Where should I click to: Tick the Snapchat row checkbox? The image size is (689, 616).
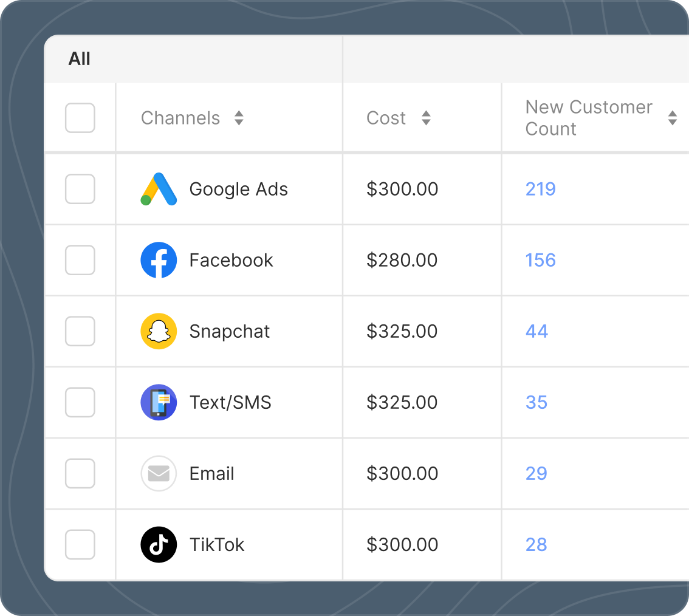tap(80, 331)
